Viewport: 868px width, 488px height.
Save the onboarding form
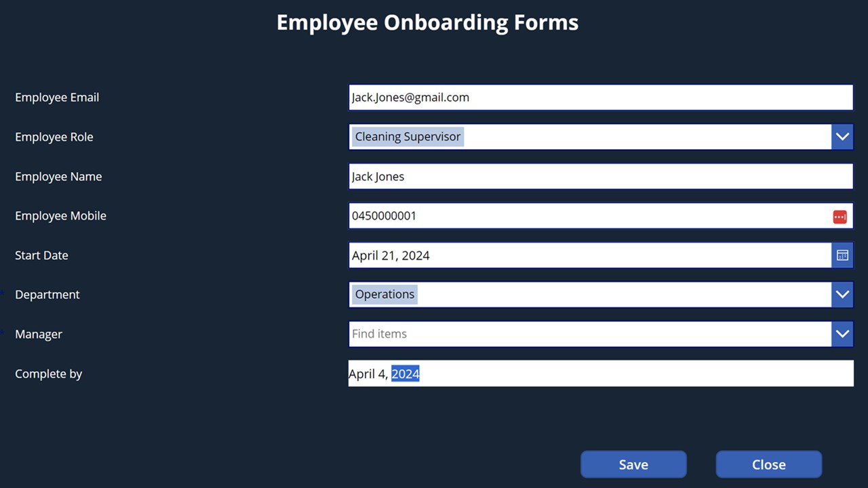click(x=633, y=464)
